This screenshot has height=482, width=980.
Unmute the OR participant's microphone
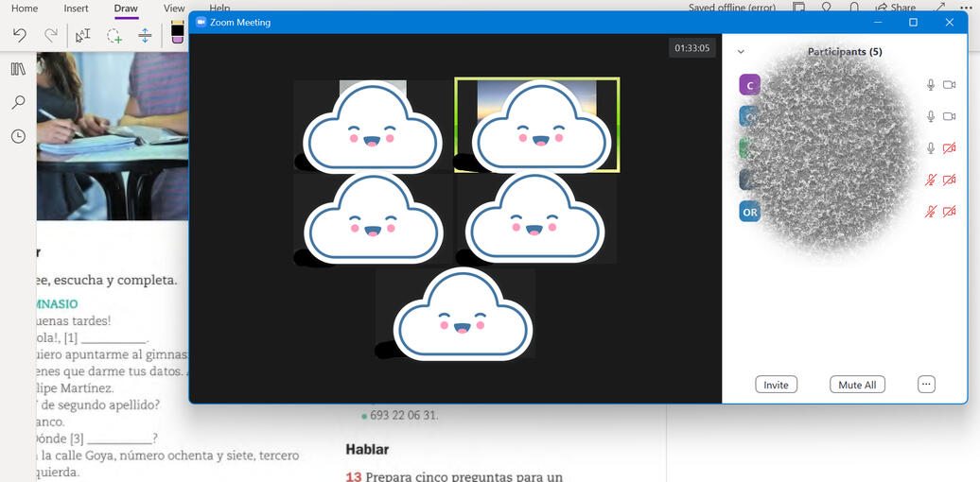click(931, 212)
